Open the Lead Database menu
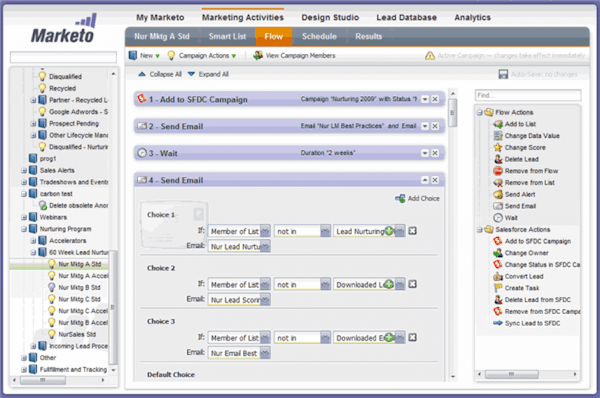This screenshot has height=398, width=600. (406, 18)
